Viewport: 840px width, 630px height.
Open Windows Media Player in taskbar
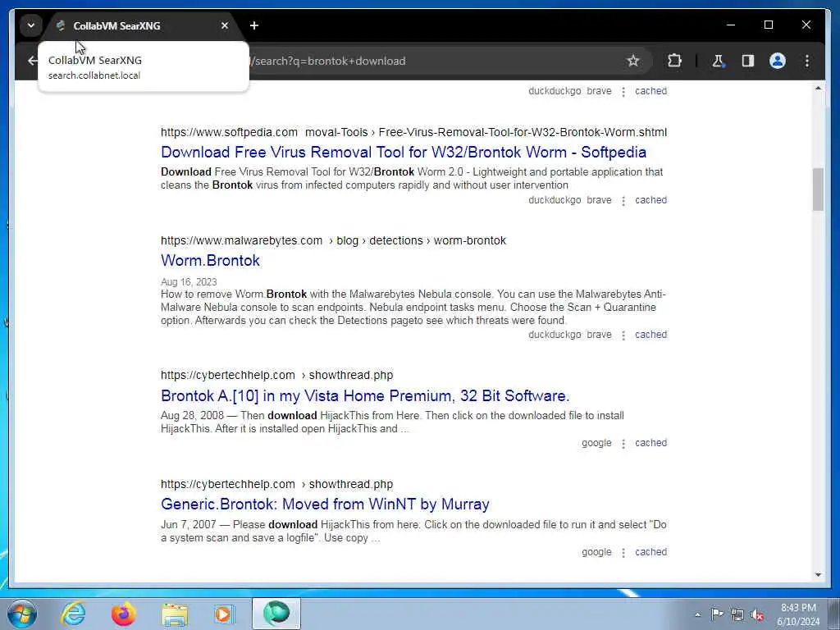point(224,614)
